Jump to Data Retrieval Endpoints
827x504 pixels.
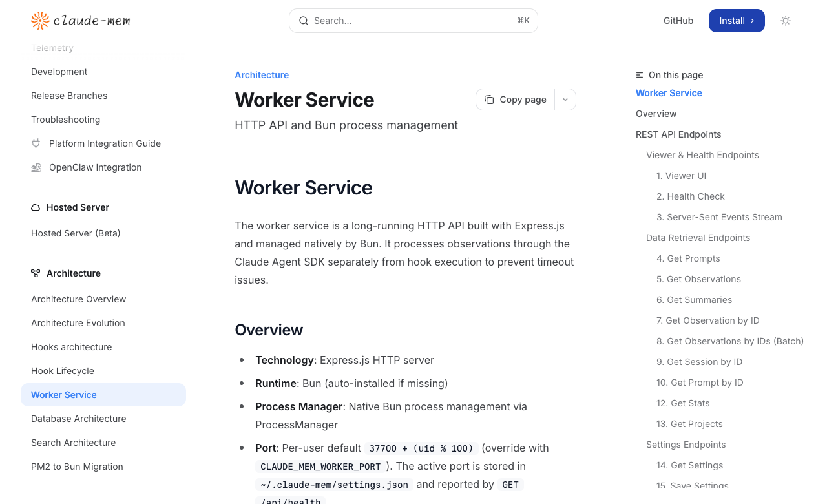click(x=698, y=238)
